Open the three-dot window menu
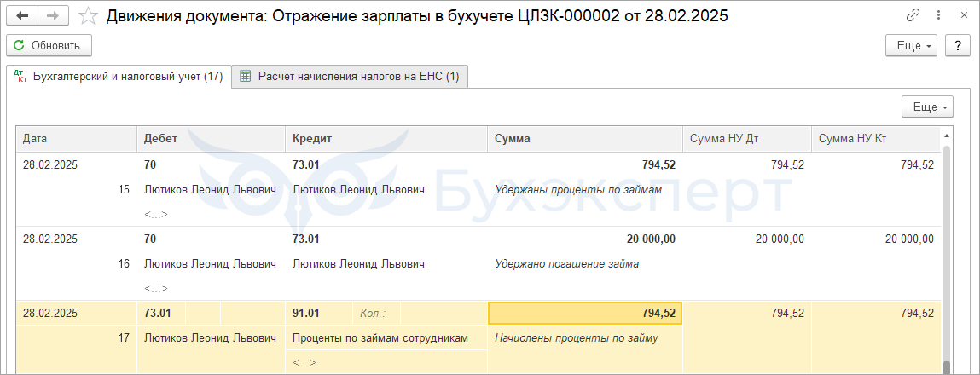 pos(939,15)
